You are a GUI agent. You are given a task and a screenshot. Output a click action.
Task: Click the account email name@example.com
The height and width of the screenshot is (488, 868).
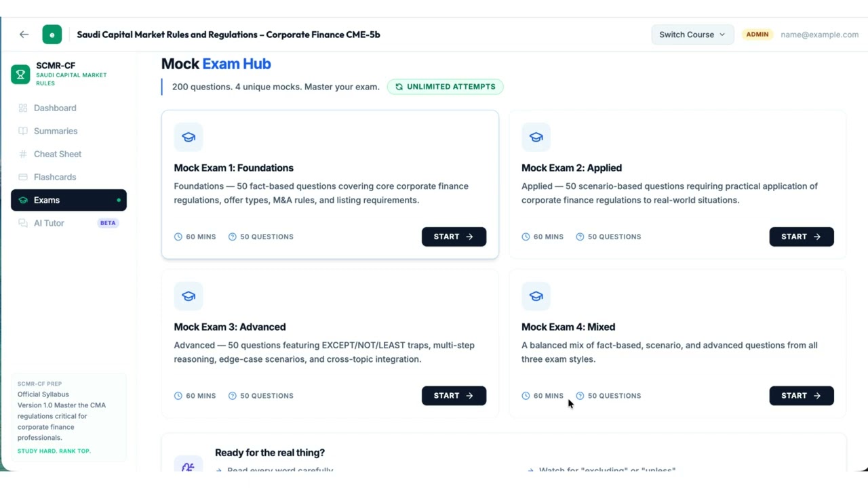click(819, 35)
